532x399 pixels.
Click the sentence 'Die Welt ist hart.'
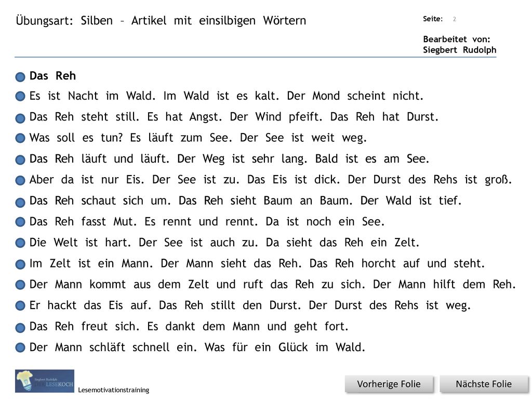click(81, 243)
